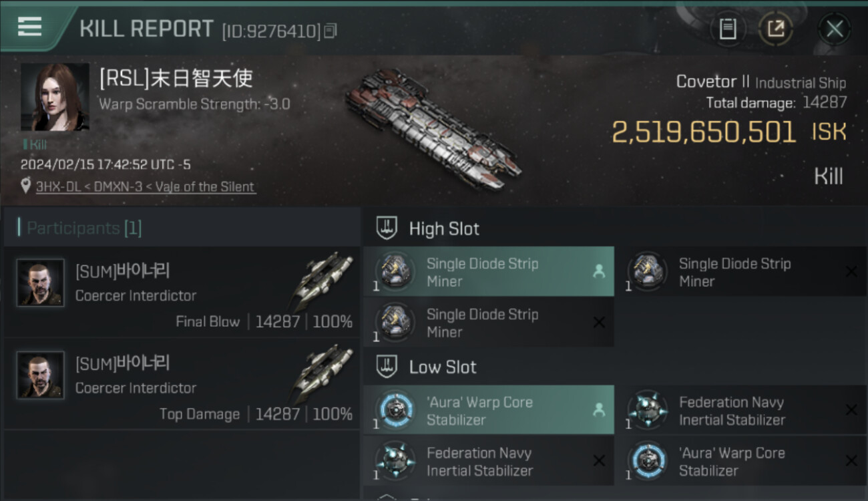Click the Final Blow Coercer ship icon
The width and height of the screenshot is (868, 501).
coord(322,279)
